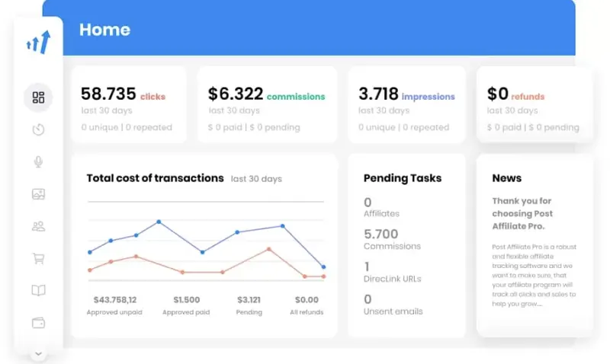Open the 0 Unsent emails pending task
The height and width of the screenshot is (364, 610).
click(393, 305)
